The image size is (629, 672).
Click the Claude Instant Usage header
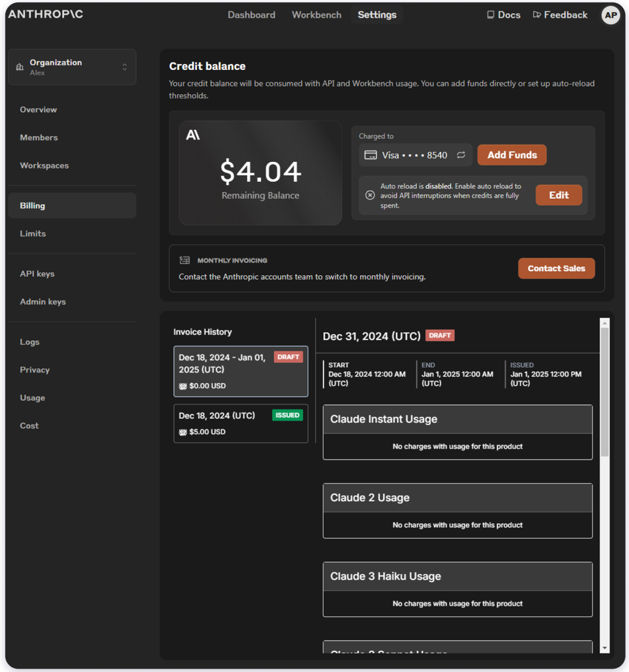[x=457, y=419]
